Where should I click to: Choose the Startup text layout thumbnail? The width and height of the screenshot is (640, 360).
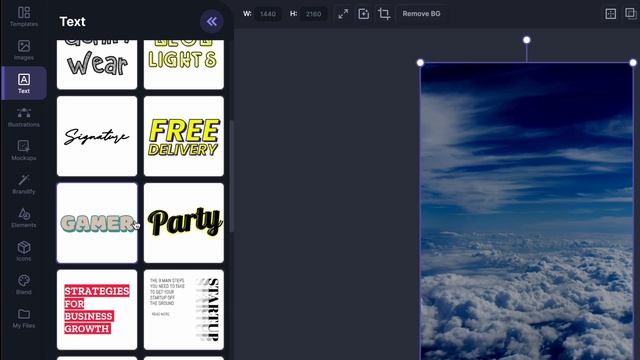(184, 310)
